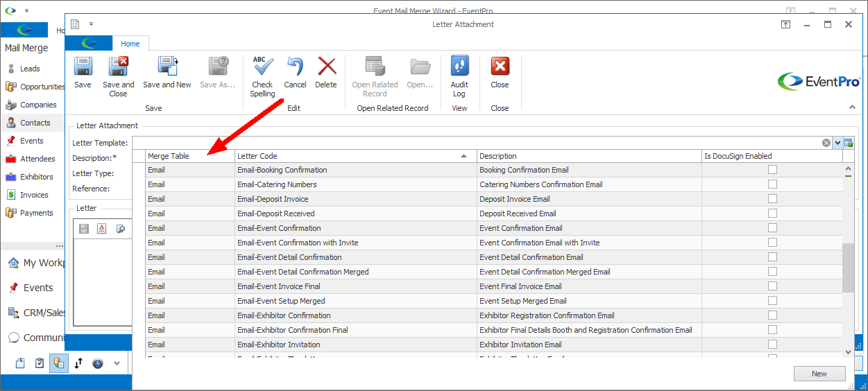This screenshot has width=868, height=391.
Task: Click the grid's vertical scrollbar thumb
Action: coord(848,268)
